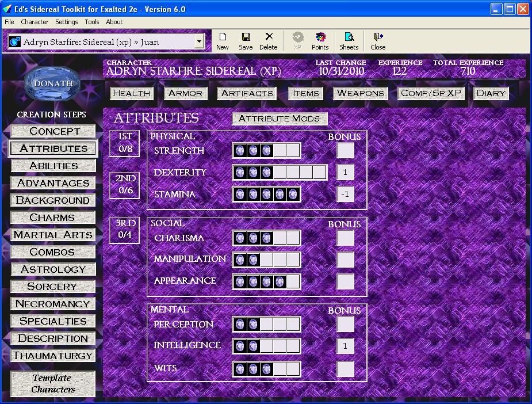The height and width of the screenshot is (404, 532).
Task: Set Intelligence to its fourth dot
Action: (280, 346)
